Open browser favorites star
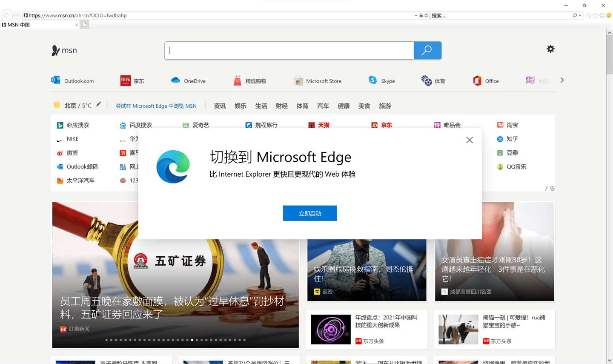The width and height of the screenshot is (613, 364). [596, 15]
